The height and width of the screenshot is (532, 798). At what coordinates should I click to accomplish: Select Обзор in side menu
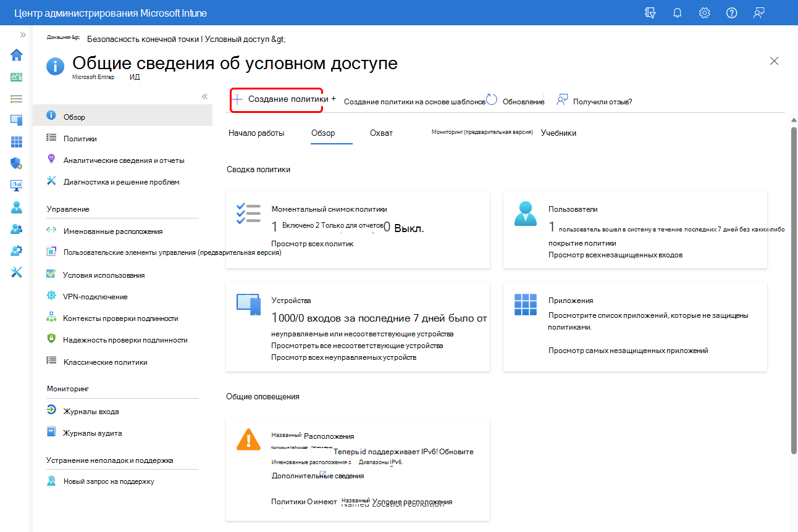click(x=122, y=116)
